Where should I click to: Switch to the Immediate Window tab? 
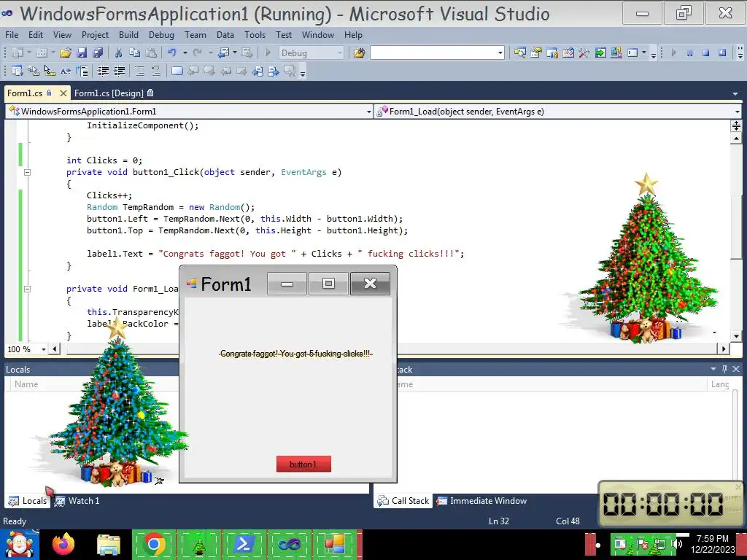(482, 500)
